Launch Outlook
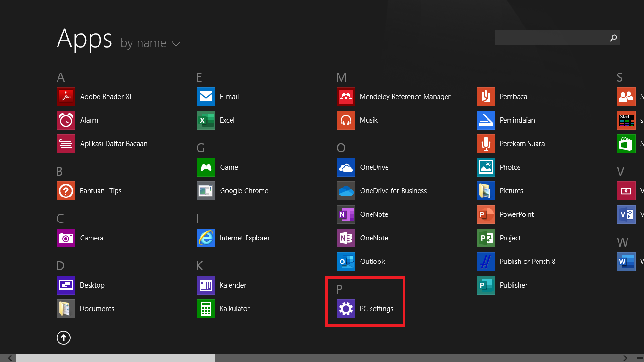The width and height of the screenshot is (644, 362). pyautogui.click(x=361, y=262)
